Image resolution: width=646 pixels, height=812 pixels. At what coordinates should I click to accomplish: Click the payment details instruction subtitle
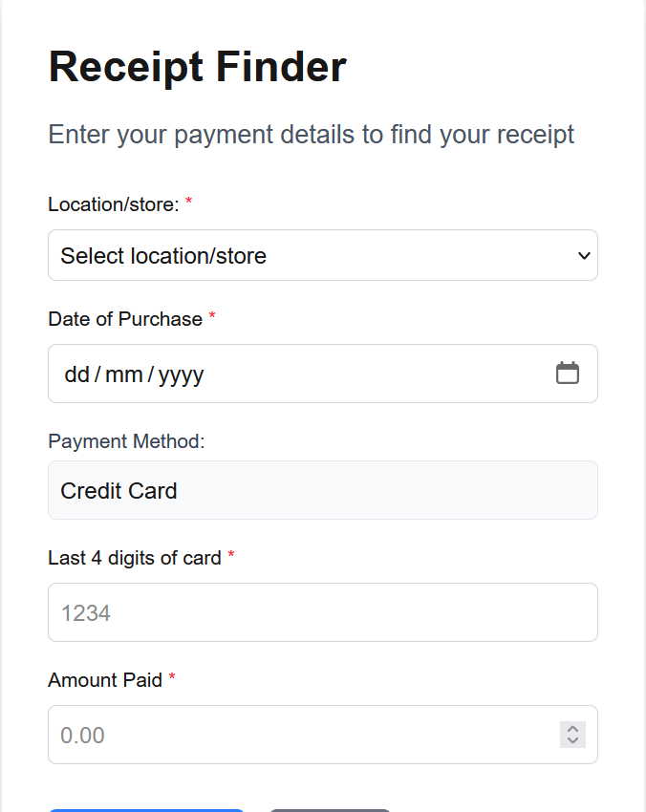(312, 135)
